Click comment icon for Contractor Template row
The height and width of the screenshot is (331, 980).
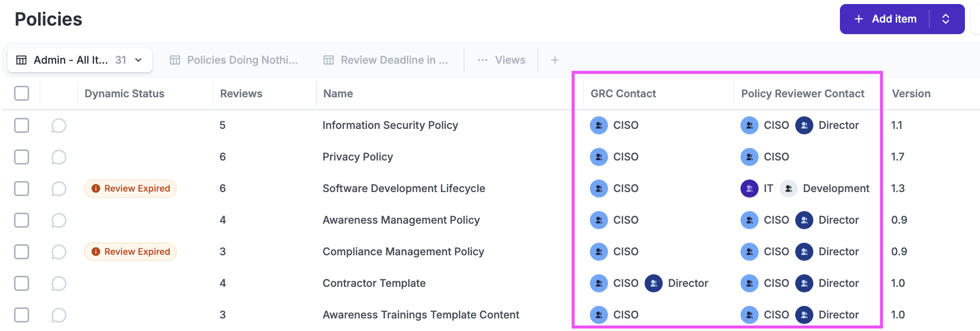(59, 283)
